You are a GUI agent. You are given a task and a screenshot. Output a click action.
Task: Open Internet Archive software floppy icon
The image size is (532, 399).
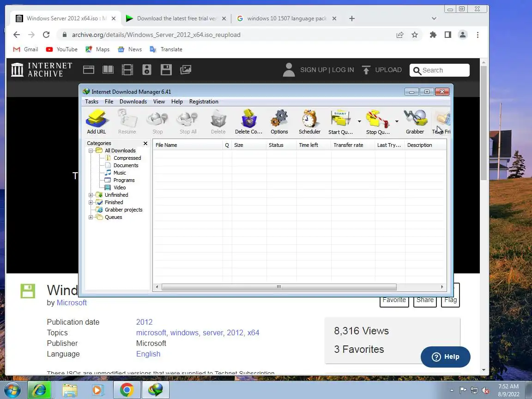tap(166, 70)
